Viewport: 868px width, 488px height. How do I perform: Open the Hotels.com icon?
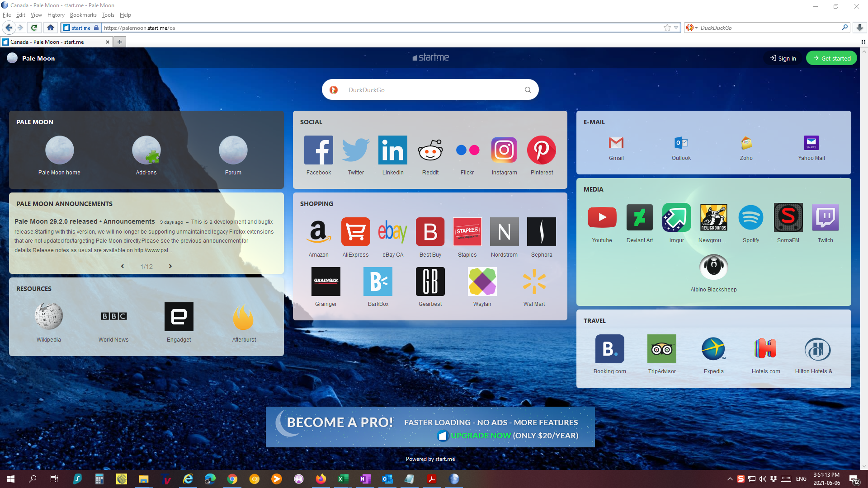[766, 349]
